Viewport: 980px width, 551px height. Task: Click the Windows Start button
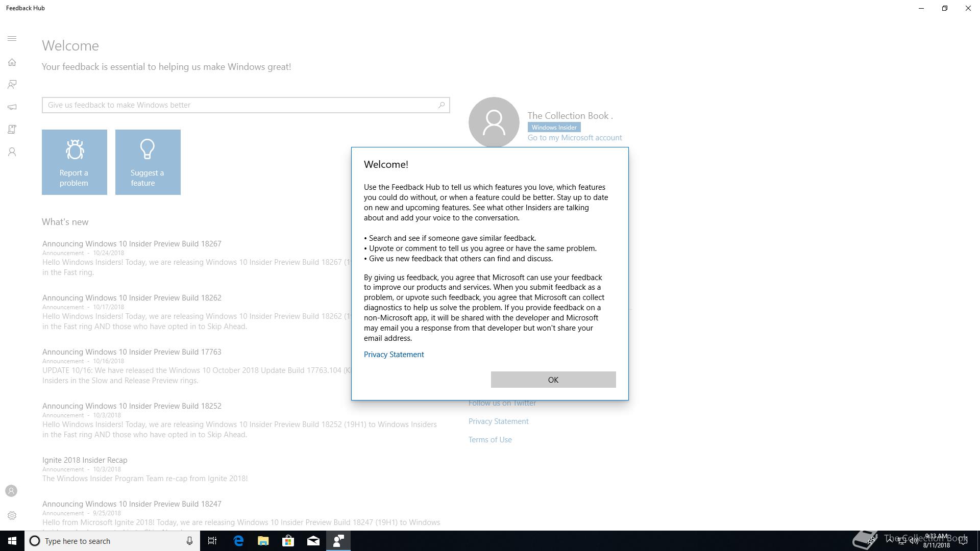(x=12, y=541)
